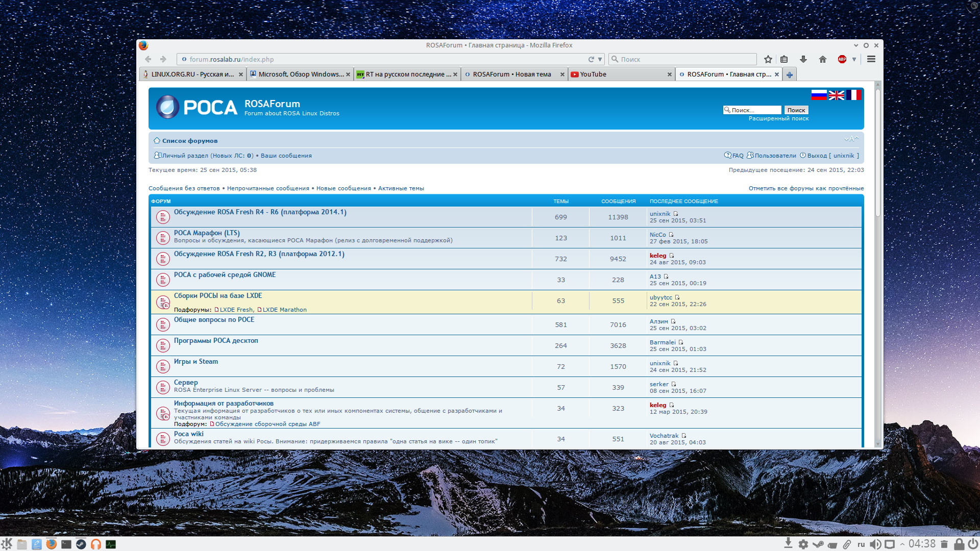The width and height of the screenshot is (980, 551).
Task: Open the Firefox downloads arrow
Action: click(803, 59)
